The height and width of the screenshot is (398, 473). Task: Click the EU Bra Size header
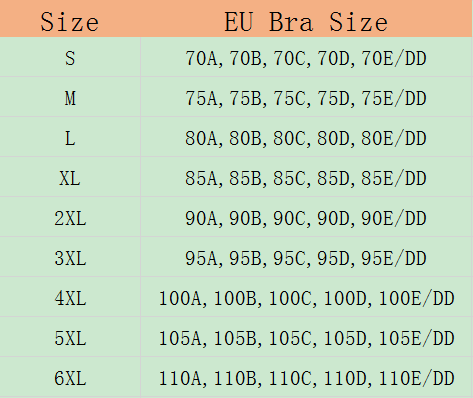306,18
